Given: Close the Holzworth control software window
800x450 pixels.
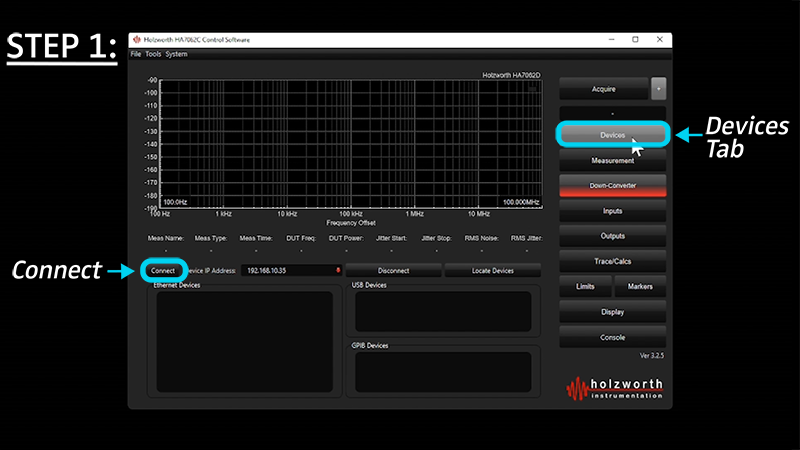Looking at the screenshot, I should click(659, 39).
